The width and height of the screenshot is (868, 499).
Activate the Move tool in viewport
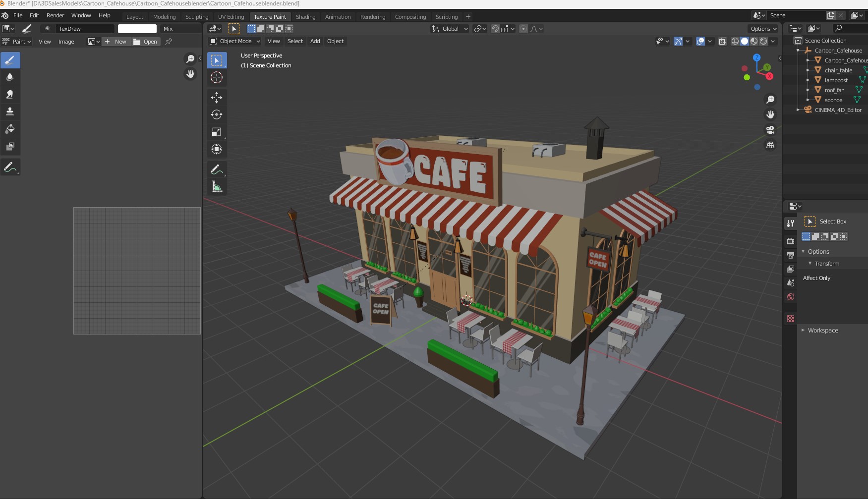(217, 97)
